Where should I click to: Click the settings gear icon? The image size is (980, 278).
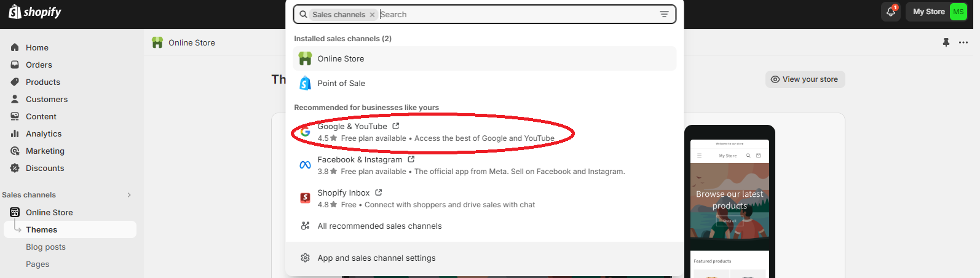[305, 258]
